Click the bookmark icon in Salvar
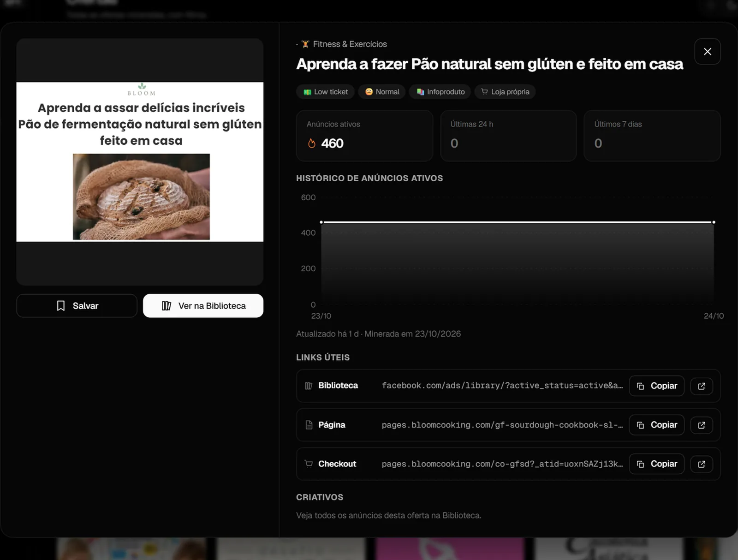The height and width of the screenshot is (560, 738). [x=60, y=306]
